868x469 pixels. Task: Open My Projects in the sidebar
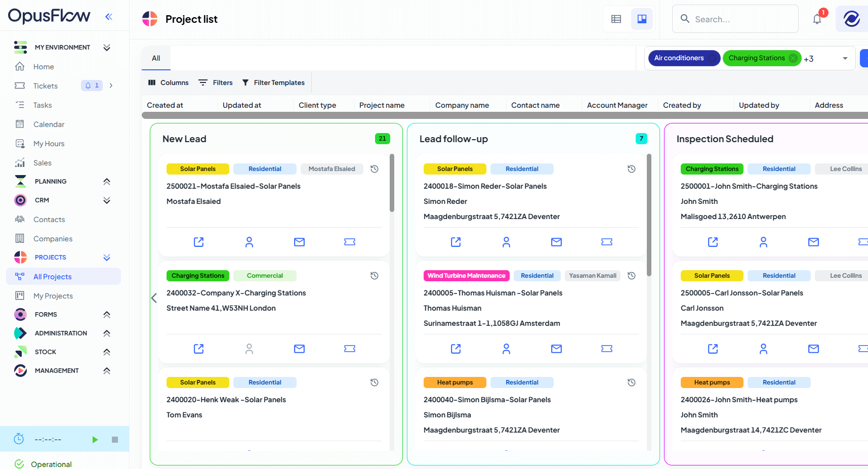[x=53, y=296]
